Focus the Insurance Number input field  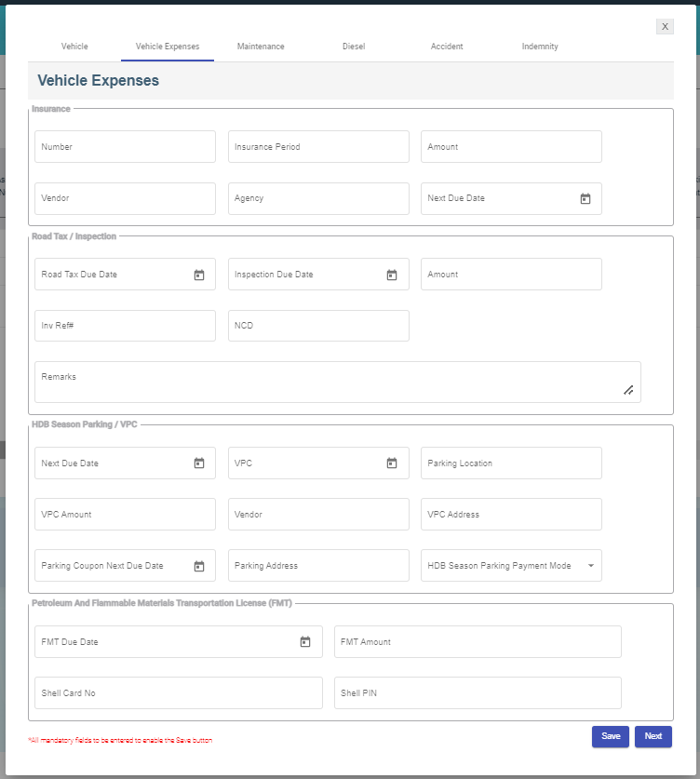[125, 147]
